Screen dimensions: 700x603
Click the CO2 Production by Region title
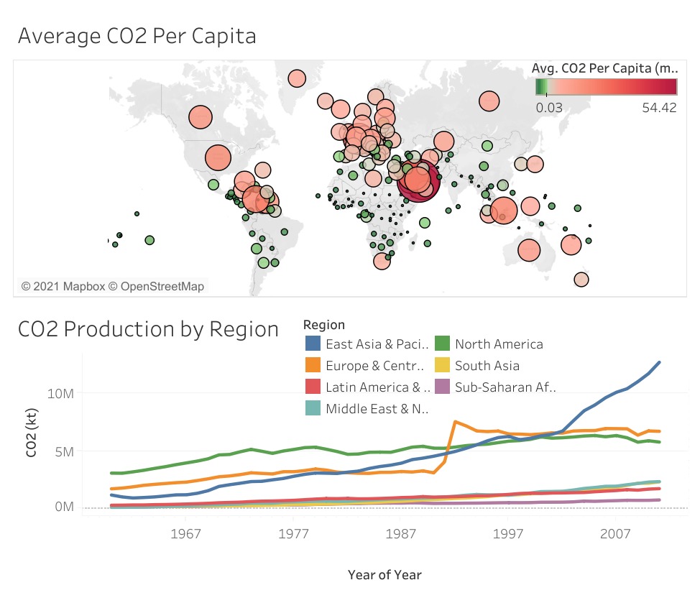coord(147,329)
